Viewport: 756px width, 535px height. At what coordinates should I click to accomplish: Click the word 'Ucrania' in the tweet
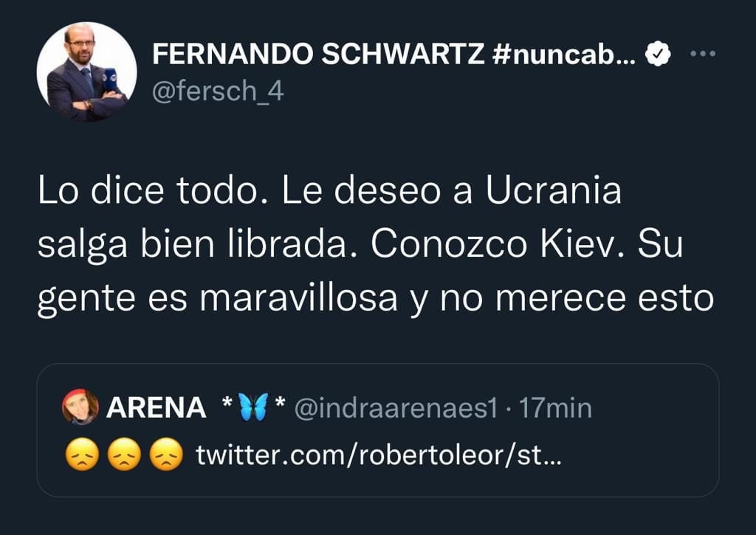[x=554, y=190]
